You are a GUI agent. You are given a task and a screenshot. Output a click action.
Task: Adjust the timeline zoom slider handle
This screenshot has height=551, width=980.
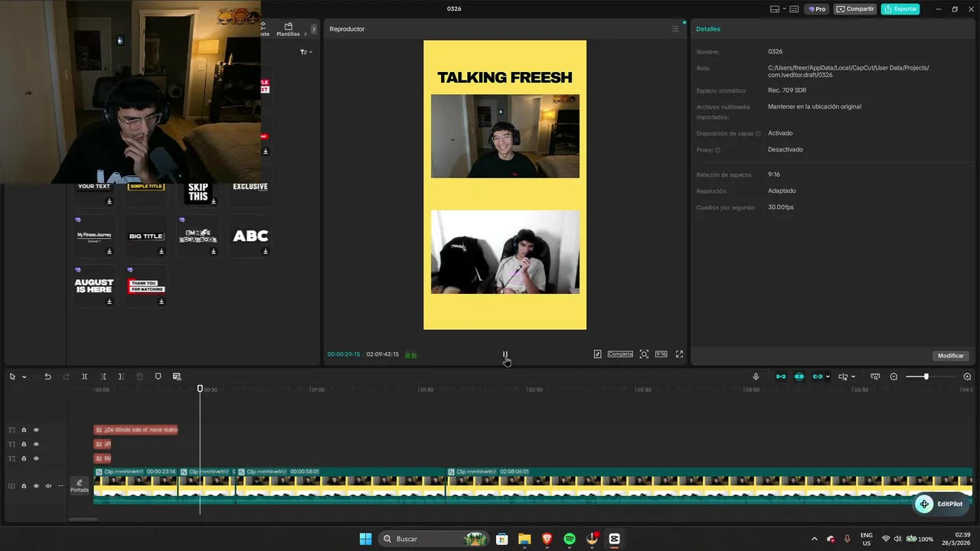pos(926,377)
